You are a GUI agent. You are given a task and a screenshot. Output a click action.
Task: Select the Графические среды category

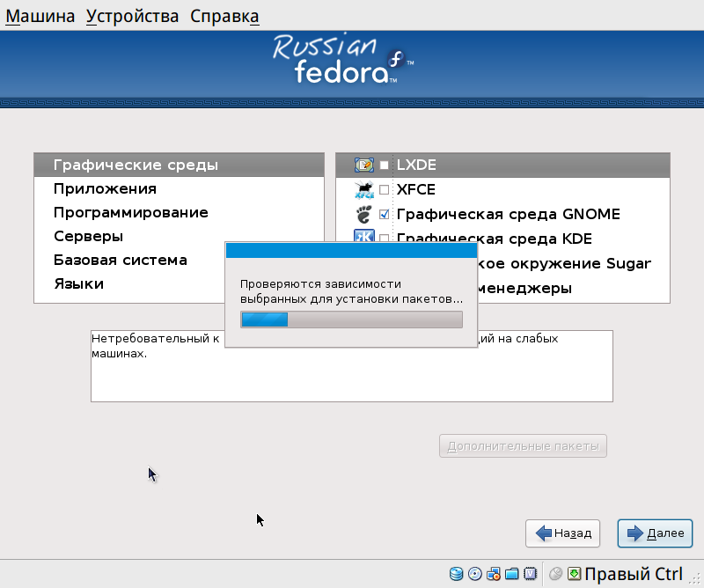coord(179,165)
